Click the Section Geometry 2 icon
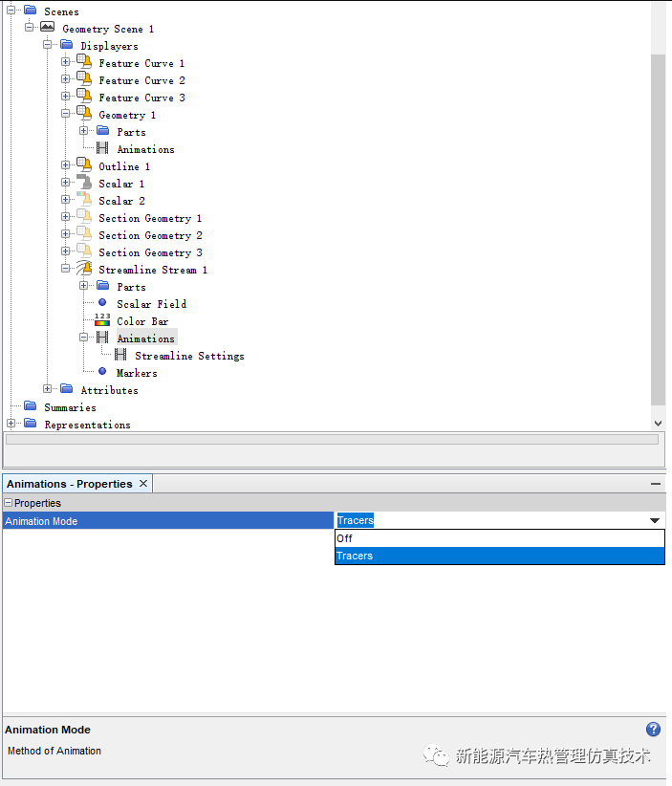Viewport: 672px width, 786px height. pos(84,234)
